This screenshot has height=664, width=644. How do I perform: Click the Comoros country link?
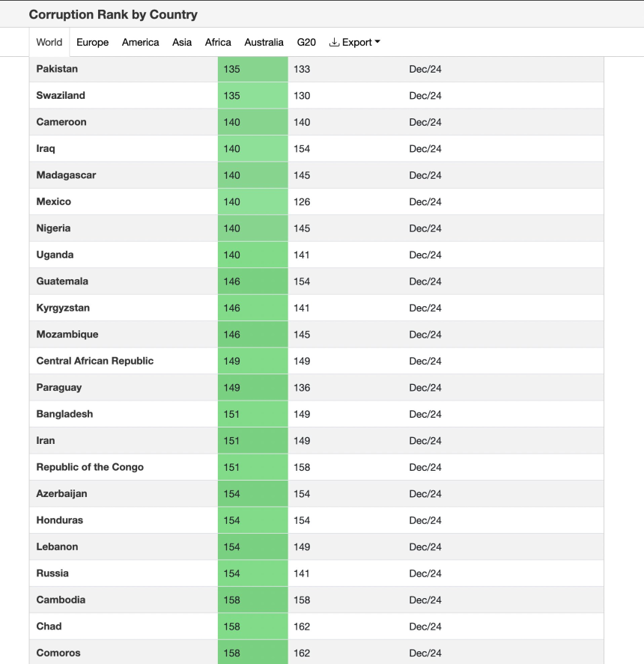(58, 653)
